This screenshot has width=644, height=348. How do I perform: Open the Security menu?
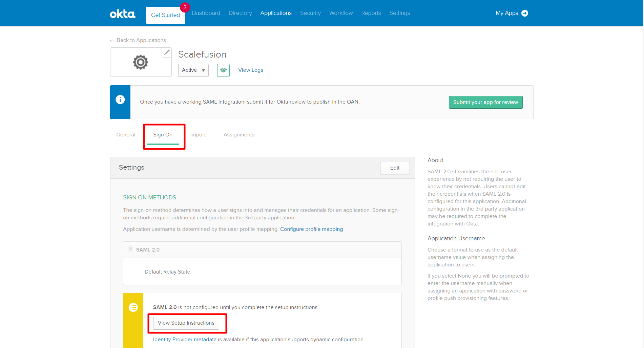310,13
